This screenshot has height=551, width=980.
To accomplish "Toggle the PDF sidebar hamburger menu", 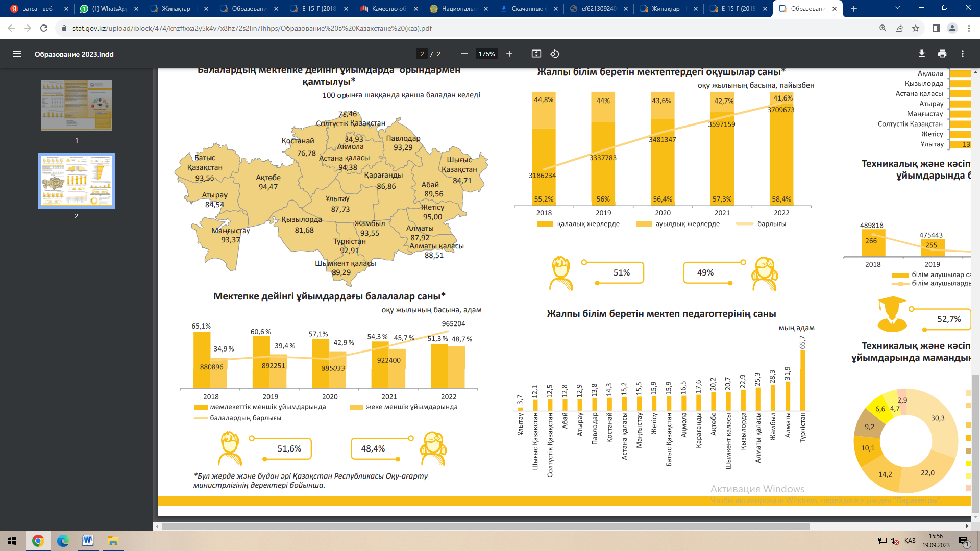I will [x=17, y=54].
